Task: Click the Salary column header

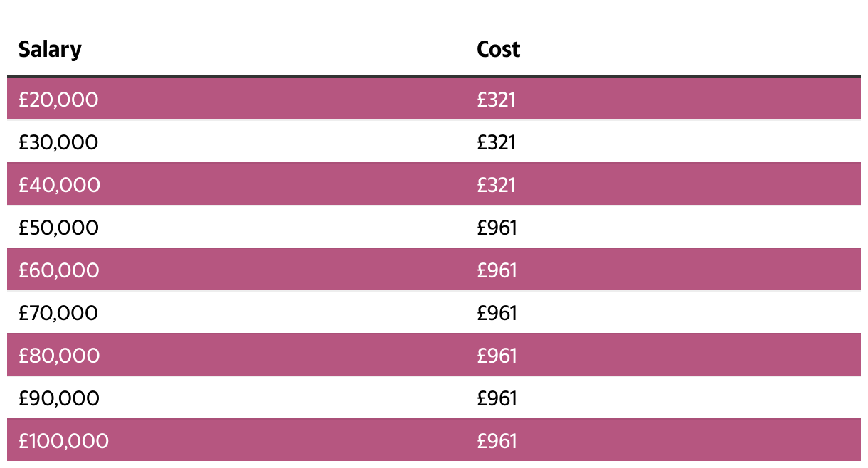Action: pyautogui.click(x=50, y=49)
